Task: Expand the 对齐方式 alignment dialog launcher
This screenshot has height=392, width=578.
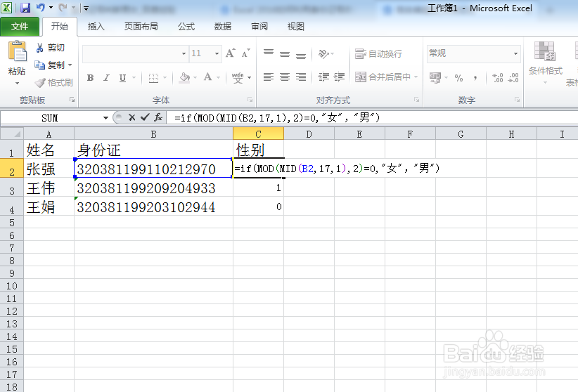Action: pyautogui.click(x=416, y=100)
